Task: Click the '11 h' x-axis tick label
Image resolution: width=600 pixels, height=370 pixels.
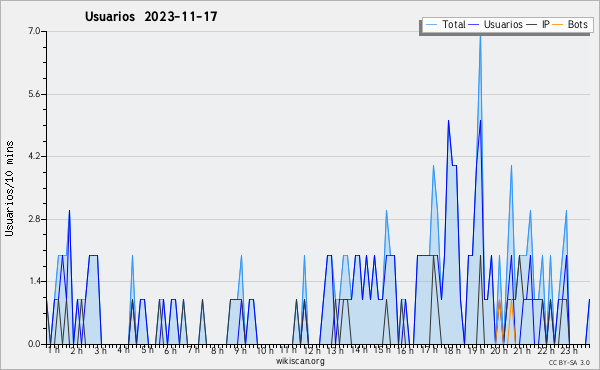Action: pos(288,350)
